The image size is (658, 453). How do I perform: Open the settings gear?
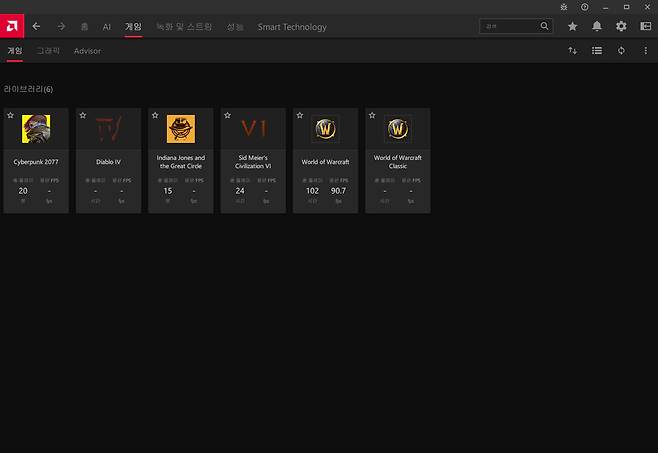(x=621, y=26)
